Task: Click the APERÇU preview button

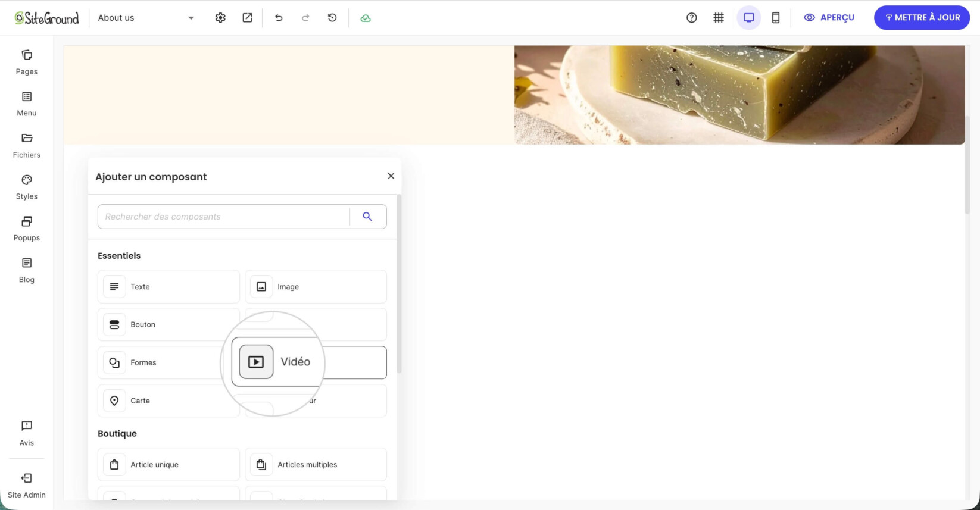Action: (829, 18)
